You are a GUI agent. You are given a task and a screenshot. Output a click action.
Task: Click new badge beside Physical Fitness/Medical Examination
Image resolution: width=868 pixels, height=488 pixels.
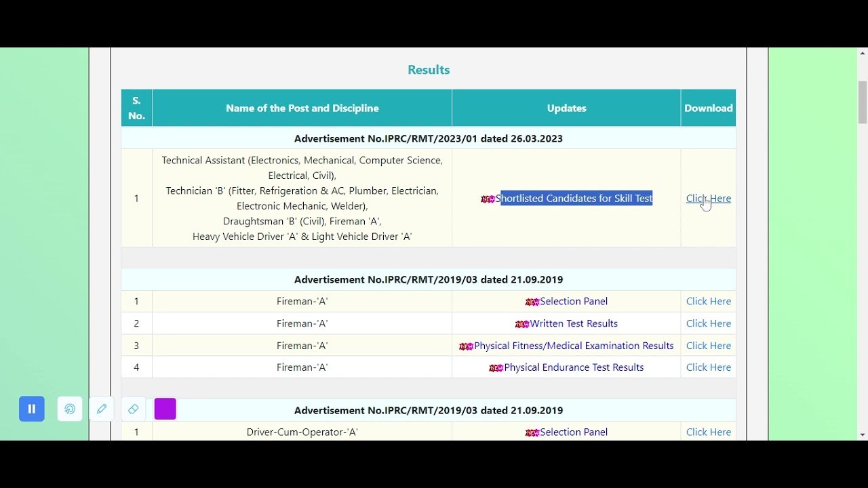[x=466, y=346]
